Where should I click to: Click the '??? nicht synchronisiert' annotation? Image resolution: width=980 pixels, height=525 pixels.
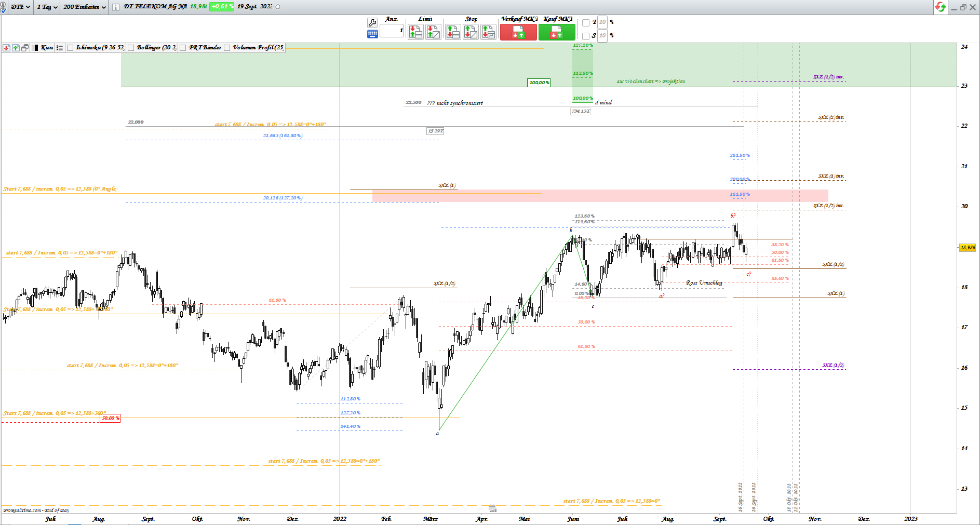(x=454, y=103)
